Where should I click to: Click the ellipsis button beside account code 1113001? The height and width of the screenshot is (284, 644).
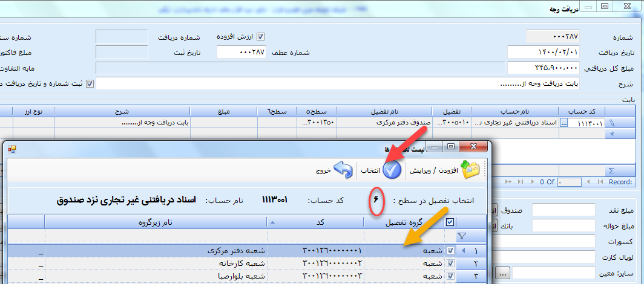(x=564, y=123)
